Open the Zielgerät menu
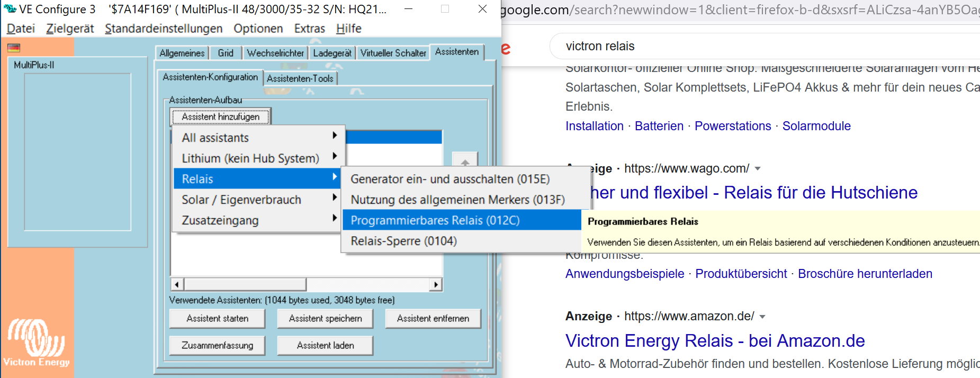The height and width of the screenshot is (378, 980). [70, 29]
